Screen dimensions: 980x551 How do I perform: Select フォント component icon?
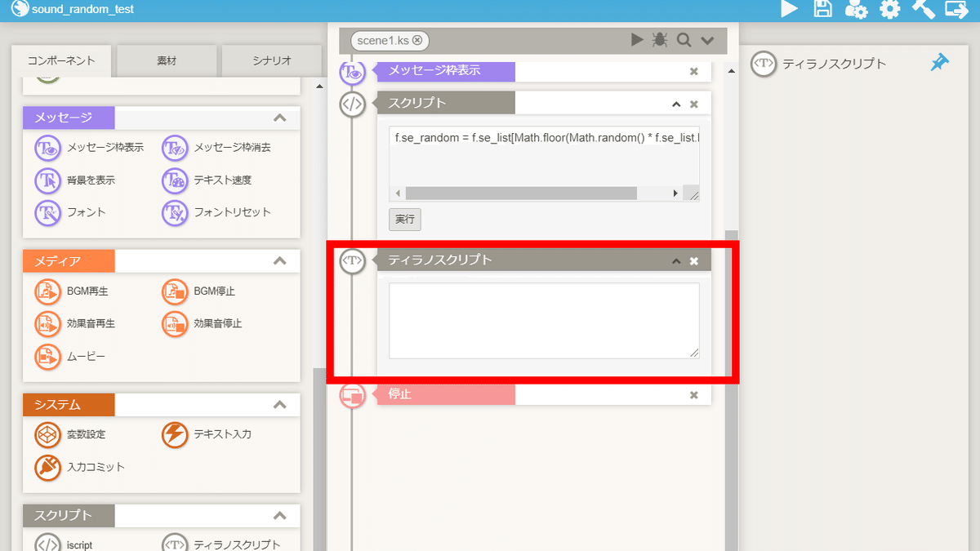coord(48,212)
